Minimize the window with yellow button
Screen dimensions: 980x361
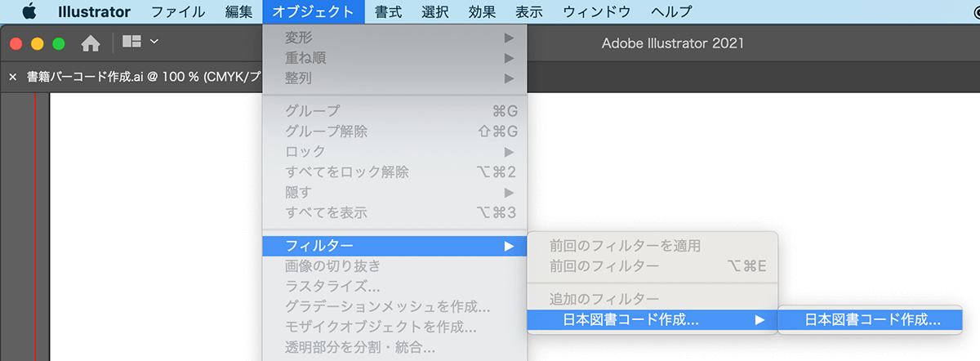(x=37, y=43)
